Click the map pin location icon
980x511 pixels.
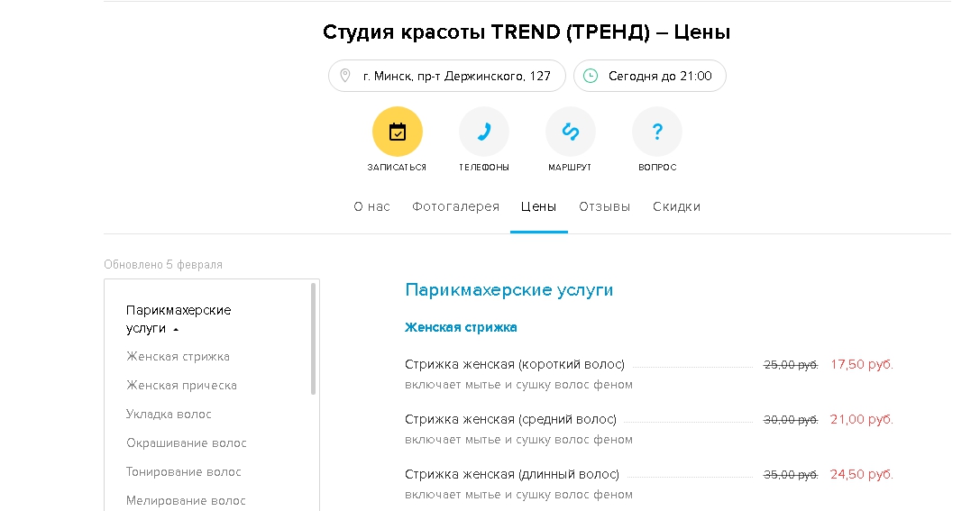click(x=345, y=76)
